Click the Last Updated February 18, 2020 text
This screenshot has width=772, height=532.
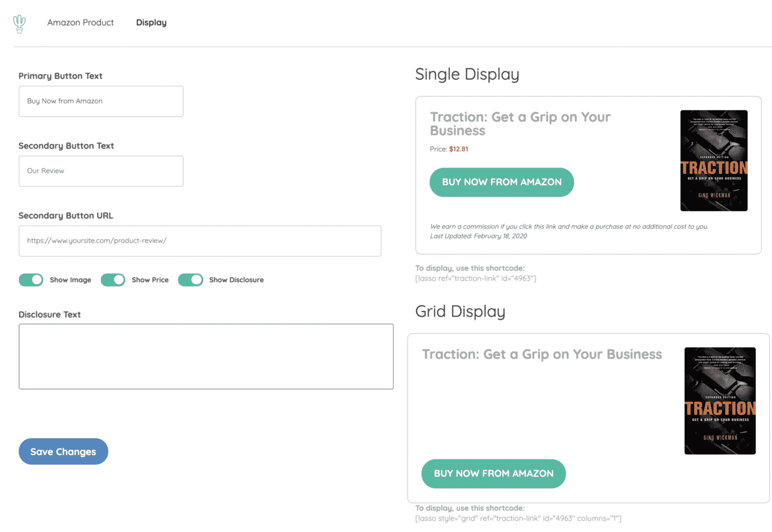pyautogui.click(x=479, y=236)
